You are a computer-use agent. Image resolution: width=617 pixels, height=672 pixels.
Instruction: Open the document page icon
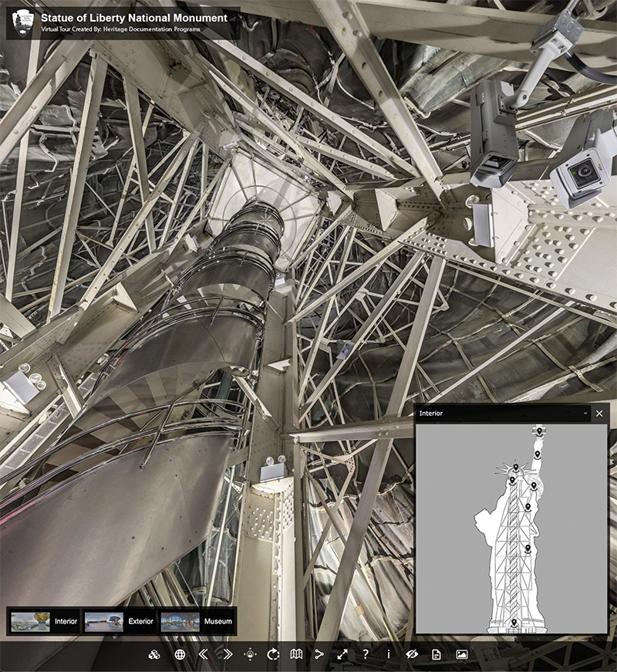pyautogui.click(x=437, y=654)
